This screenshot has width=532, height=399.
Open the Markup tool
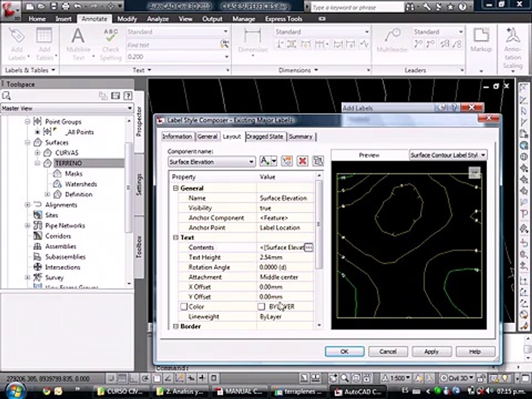tap(481, 40)
